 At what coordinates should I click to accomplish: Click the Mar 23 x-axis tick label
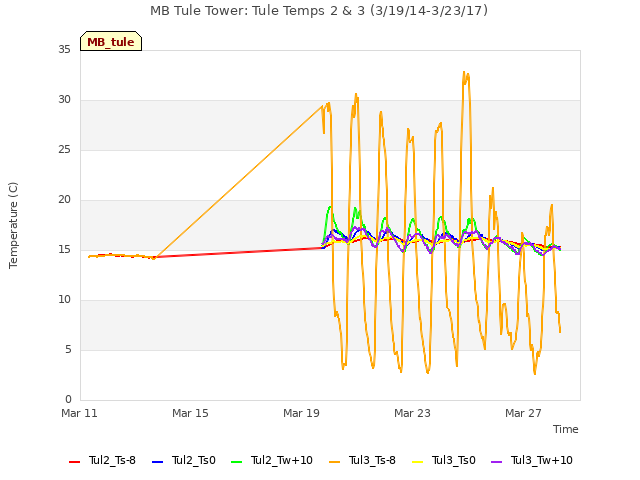tap(412, 413)
